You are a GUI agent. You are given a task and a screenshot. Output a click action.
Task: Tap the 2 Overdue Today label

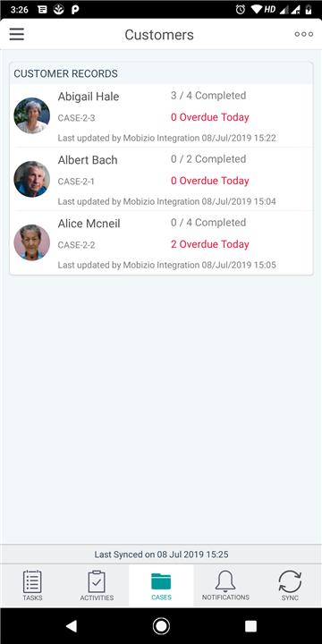click(210, 244)
